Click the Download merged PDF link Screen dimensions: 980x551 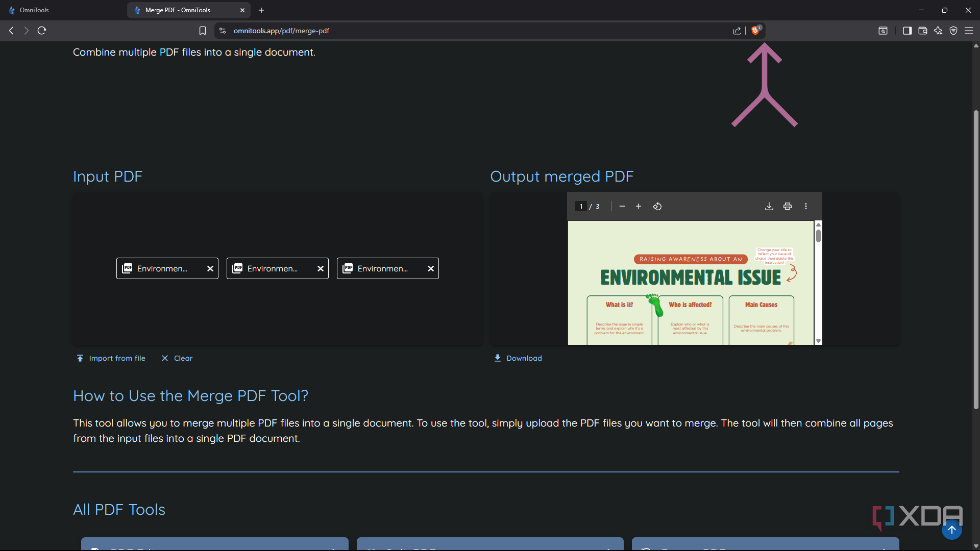point(518,358)
